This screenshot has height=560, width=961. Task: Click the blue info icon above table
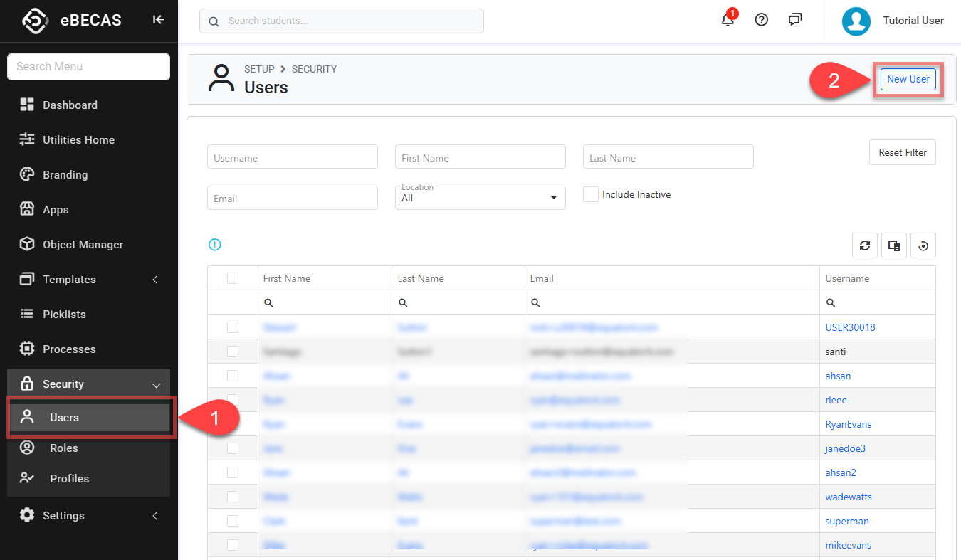point(214,245)
